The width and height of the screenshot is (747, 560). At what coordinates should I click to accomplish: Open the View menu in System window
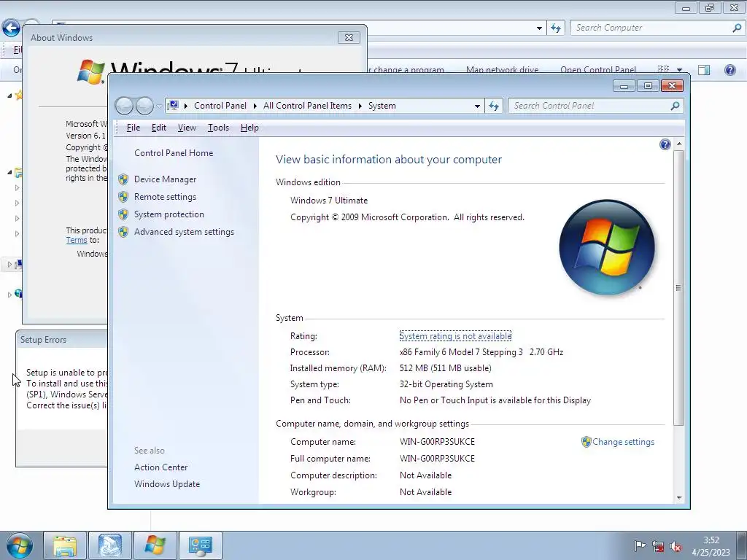187,128
